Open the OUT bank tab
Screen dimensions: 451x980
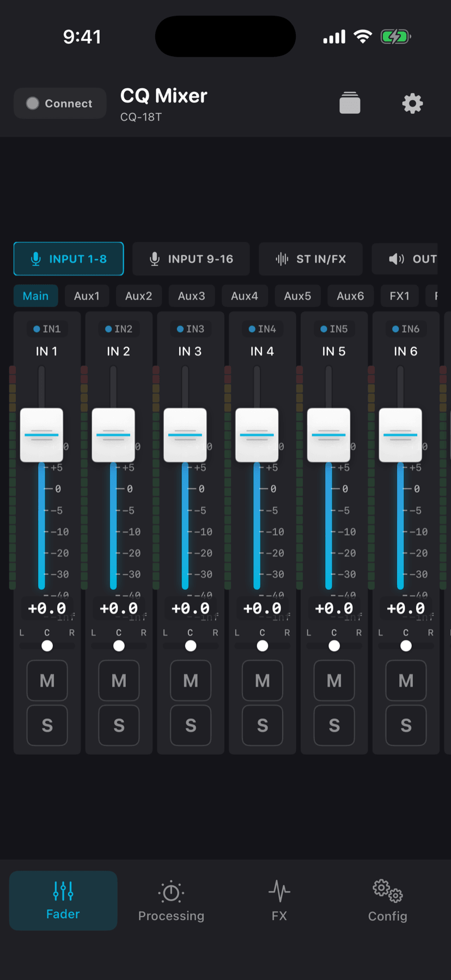(x=405, y=259)
